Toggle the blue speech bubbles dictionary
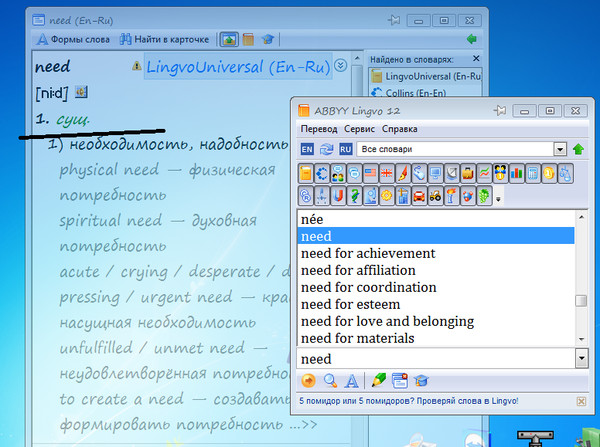The width and height of the screenshot is (600, 447). click(354, 174)
